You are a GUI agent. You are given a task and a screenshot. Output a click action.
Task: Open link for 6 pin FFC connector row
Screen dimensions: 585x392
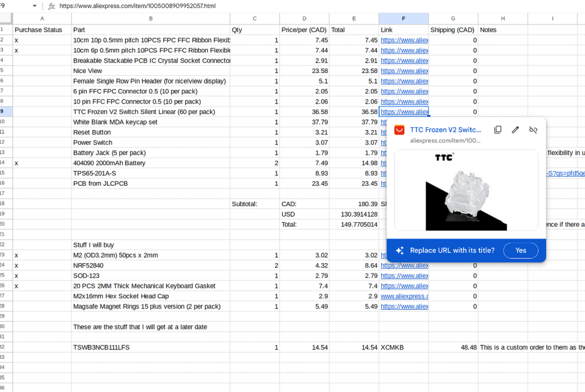[x=404, y=91]
